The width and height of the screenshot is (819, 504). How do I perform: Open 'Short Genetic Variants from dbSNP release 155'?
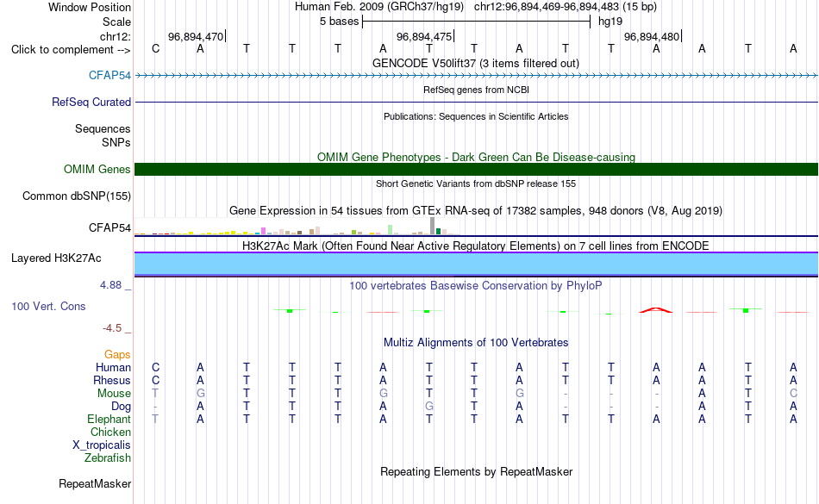[x=476, y=184]
